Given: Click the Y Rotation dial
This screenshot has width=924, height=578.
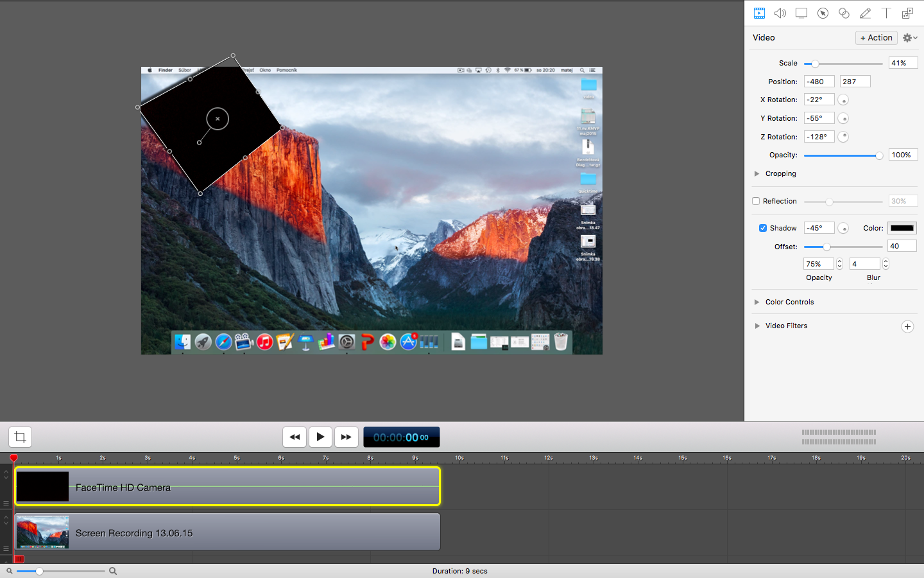Looking at the screenshot, I should (843, 118).
